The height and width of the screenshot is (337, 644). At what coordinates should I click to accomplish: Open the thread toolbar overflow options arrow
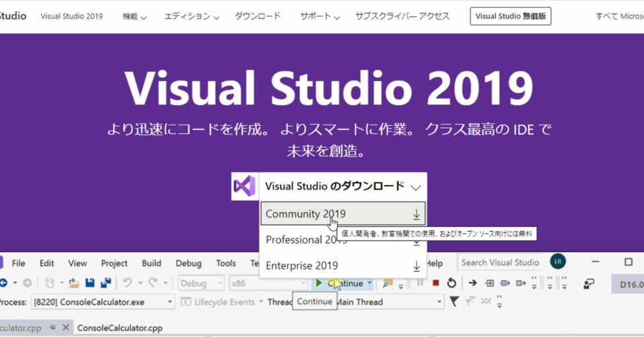pyautogui.click(x=499, y=301)
